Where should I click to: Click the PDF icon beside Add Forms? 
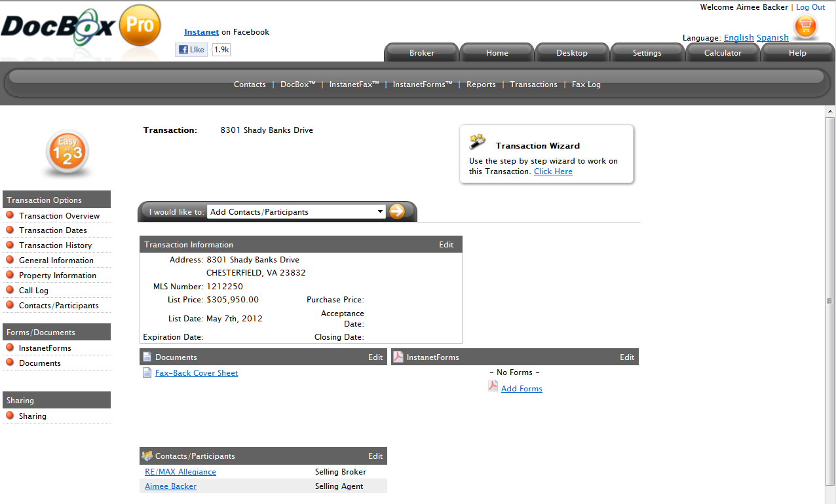[493, 386]
